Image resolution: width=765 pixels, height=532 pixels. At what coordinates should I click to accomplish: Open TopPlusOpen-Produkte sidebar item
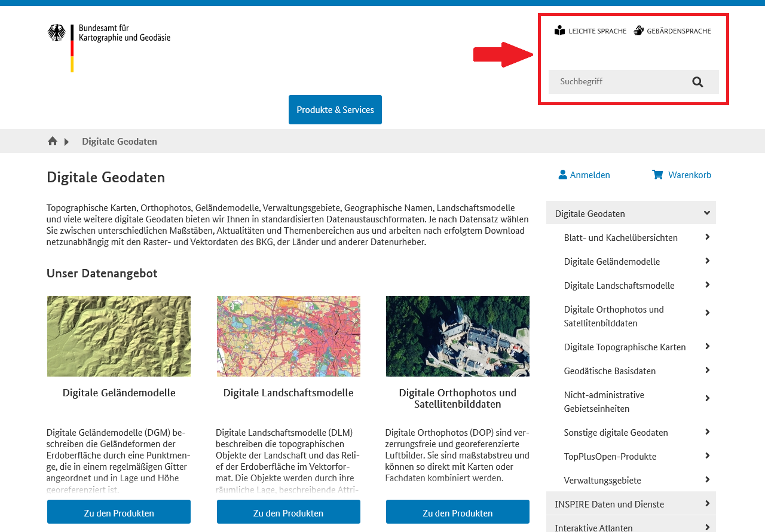click(x=610, y=456)
